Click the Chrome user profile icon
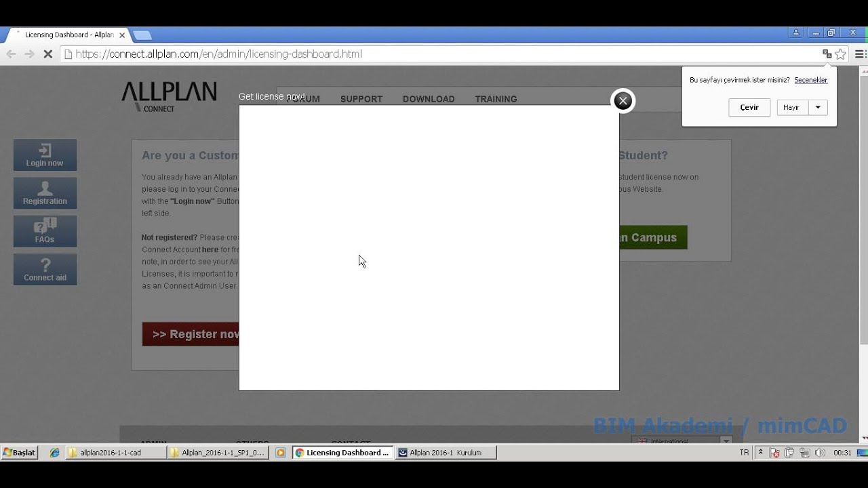The height and width of the screenshot is (488, 868). tap(796, 33)
